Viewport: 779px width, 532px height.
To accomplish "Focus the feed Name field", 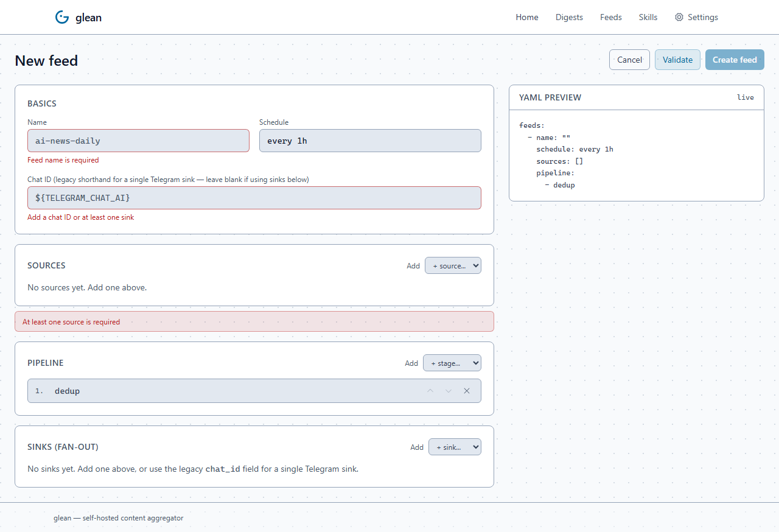I will tap(138, 141).
